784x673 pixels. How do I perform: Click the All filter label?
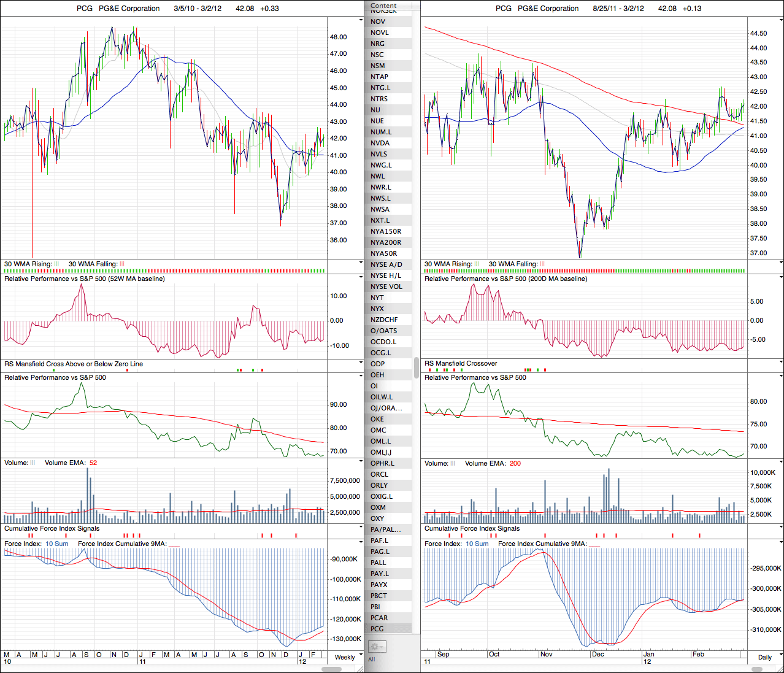click(371, 660)
